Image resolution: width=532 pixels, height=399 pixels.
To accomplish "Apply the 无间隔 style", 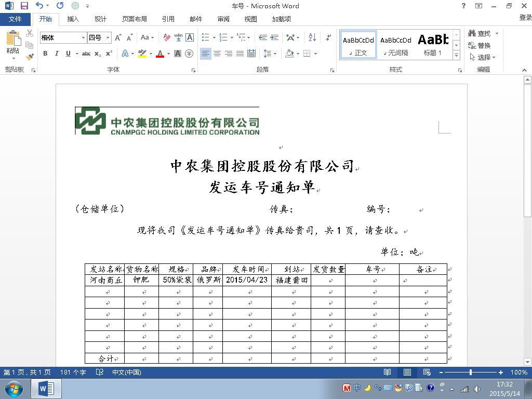I will tap(395, 46).
